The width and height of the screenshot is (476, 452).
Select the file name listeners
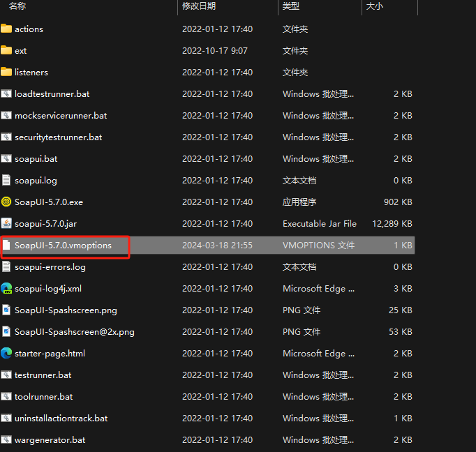click(31, 73)
